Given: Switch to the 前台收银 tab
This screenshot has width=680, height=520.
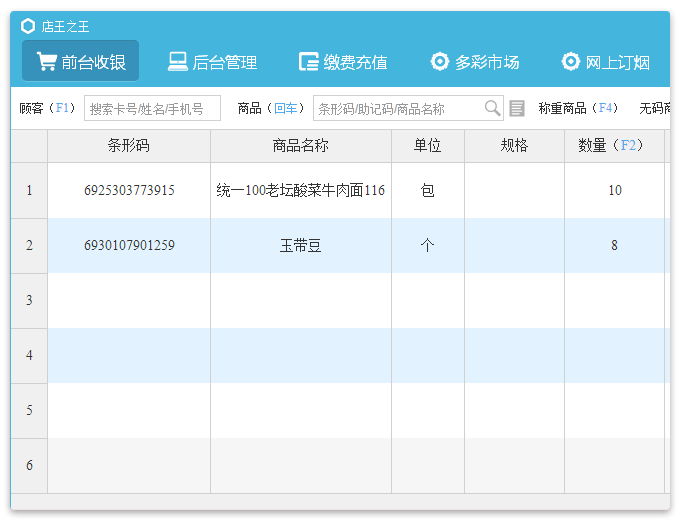Looking at the screenshot, I should [x=81, y=62].
